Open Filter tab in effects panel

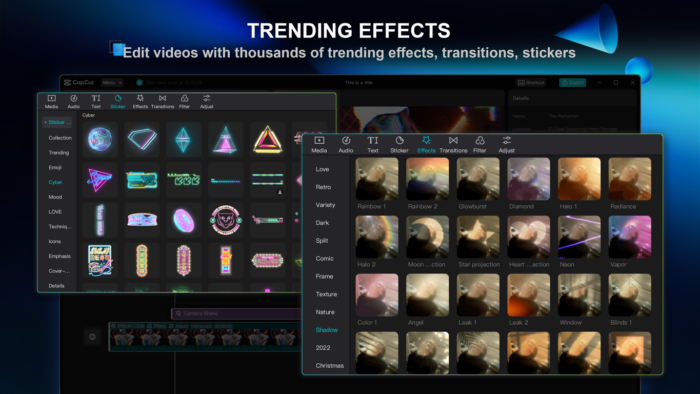tap(480, 145)
